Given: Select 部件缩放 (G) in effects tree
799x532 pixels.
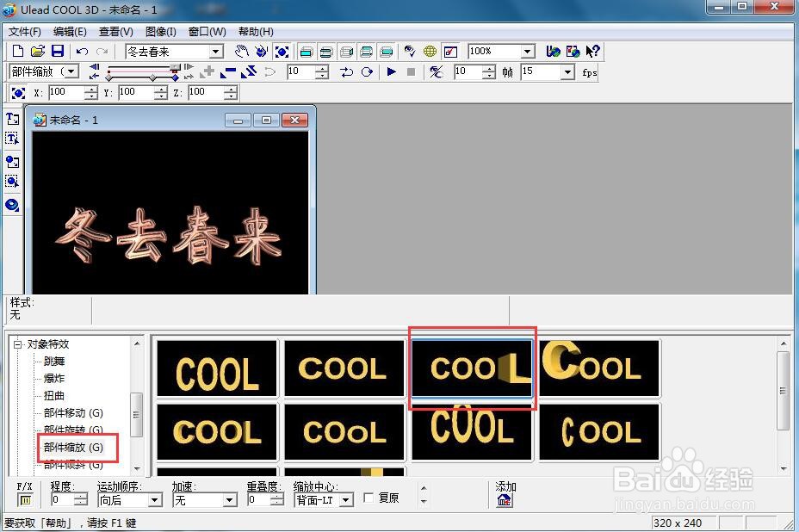Looking at the screenshot, I should pyautogui.click(x=73, y=448).
